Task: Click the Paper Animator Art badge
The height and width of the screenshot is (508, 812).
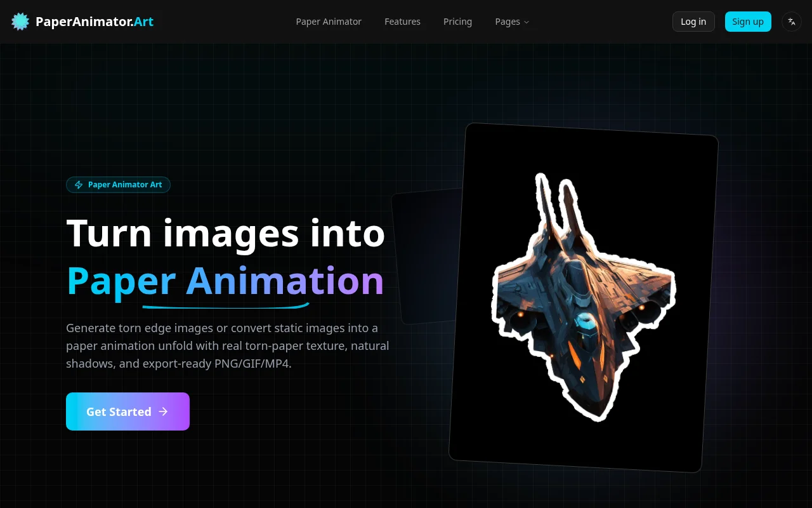Action: 118,184
